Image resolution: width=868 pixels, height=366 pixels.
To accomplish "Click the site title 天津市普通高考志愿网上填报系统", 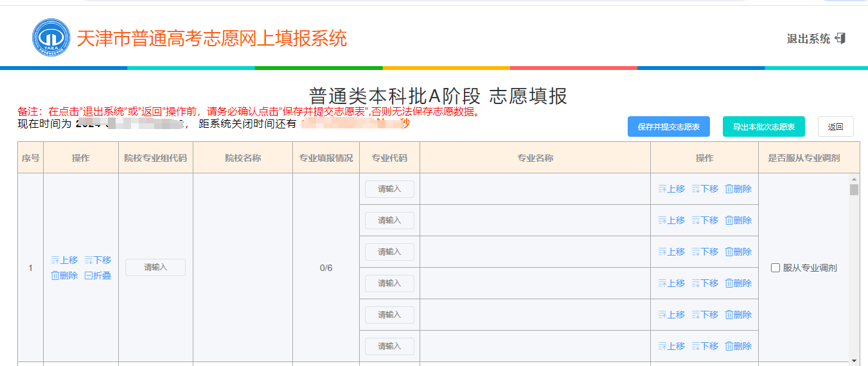I will (x=212, y=39).
